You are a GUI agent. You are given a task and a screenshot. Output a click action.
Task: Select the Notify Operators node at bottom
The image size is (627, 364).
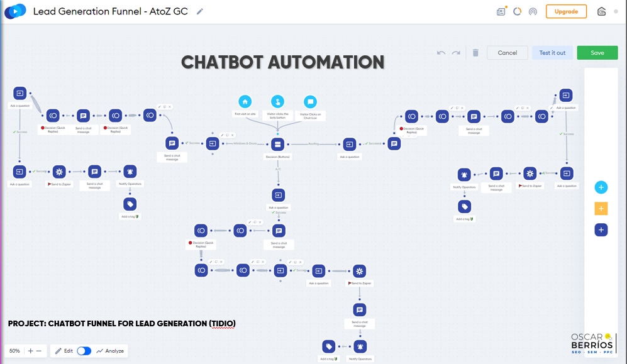360,346
